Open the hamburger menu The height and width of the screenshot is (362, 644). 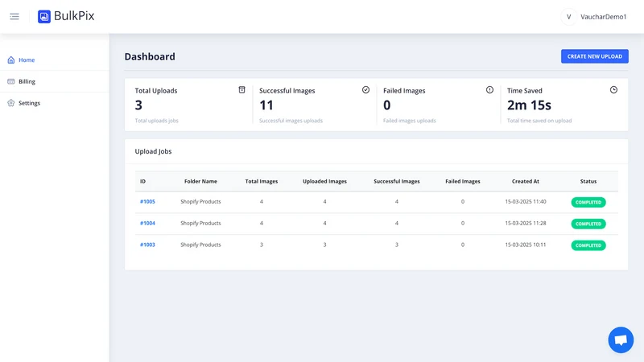point(14,16)
